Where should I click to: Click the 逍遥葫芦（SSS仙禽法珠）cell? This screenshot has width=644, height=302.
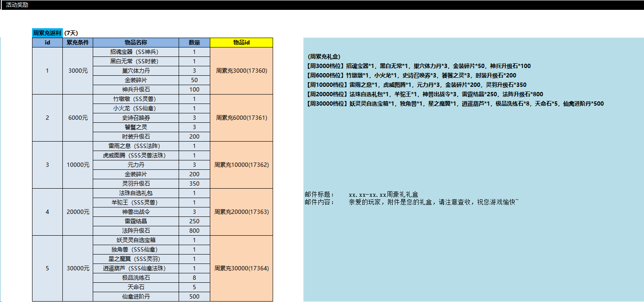136,268
